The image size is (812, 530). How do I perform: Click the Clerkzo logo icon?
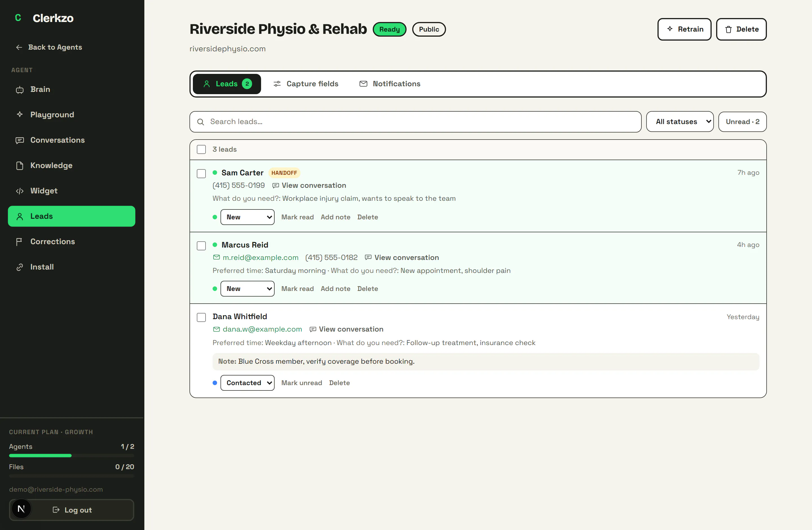18,18
